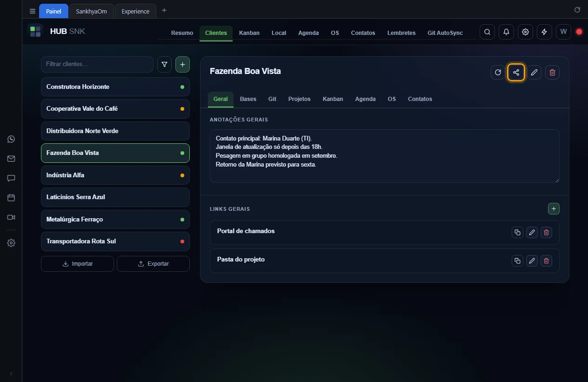Refresh the Fazenda Boa Vista client

(498, 72)
